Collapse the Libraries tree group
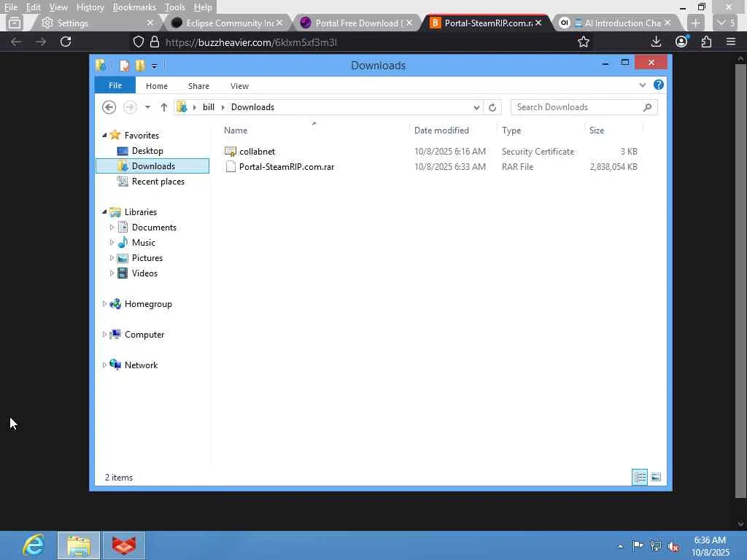The height and width of the screenshot is (560, 747). coord(104,212)
